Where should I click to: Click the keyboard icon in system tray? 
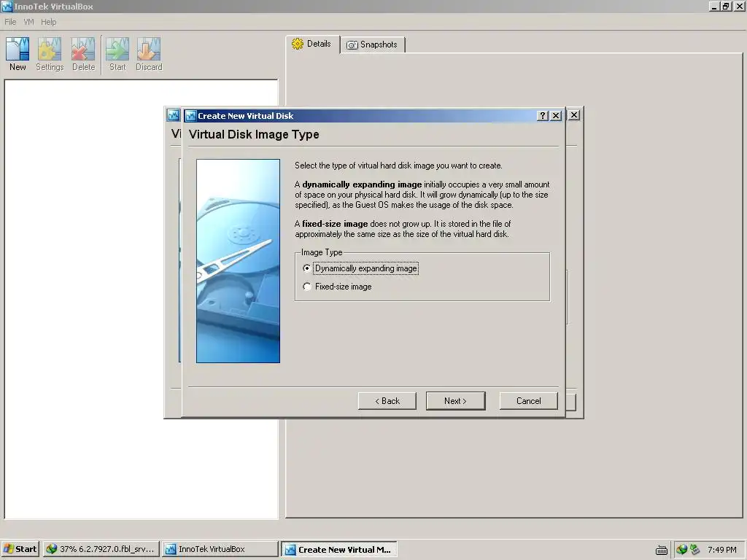pos(661,550)
